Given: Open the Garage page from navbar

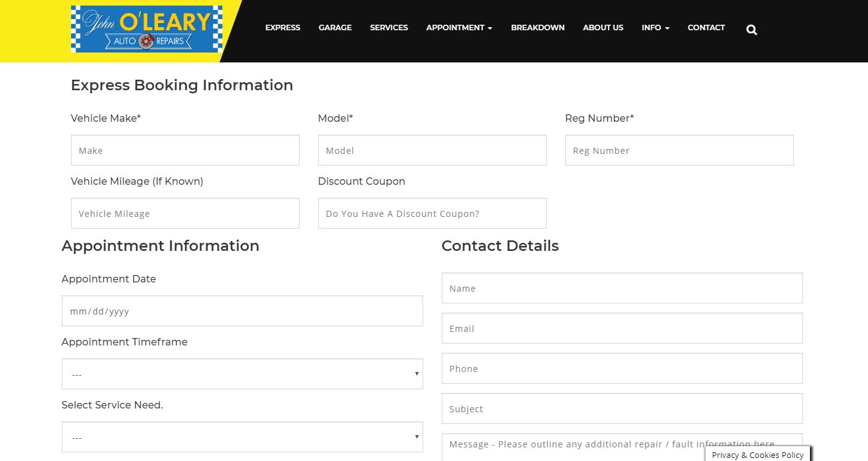Looking at the screenshot, I should click(x=335, y=28).
